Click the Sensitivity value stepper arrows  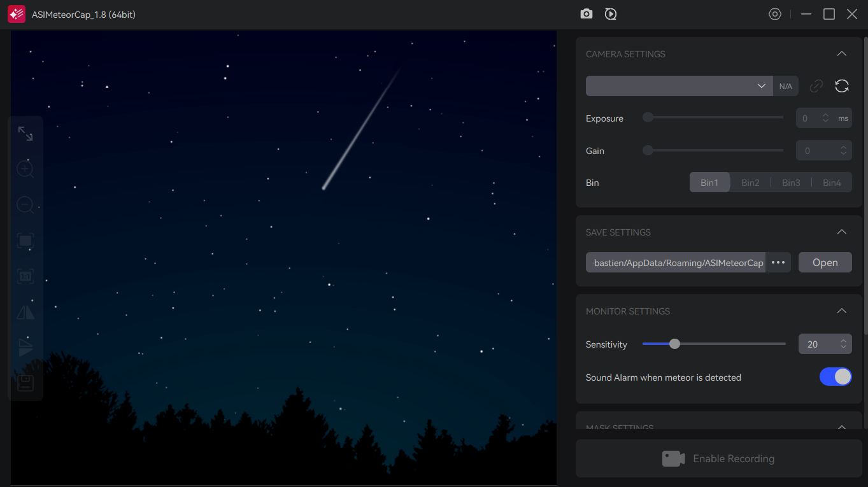[x=843, y=344]
